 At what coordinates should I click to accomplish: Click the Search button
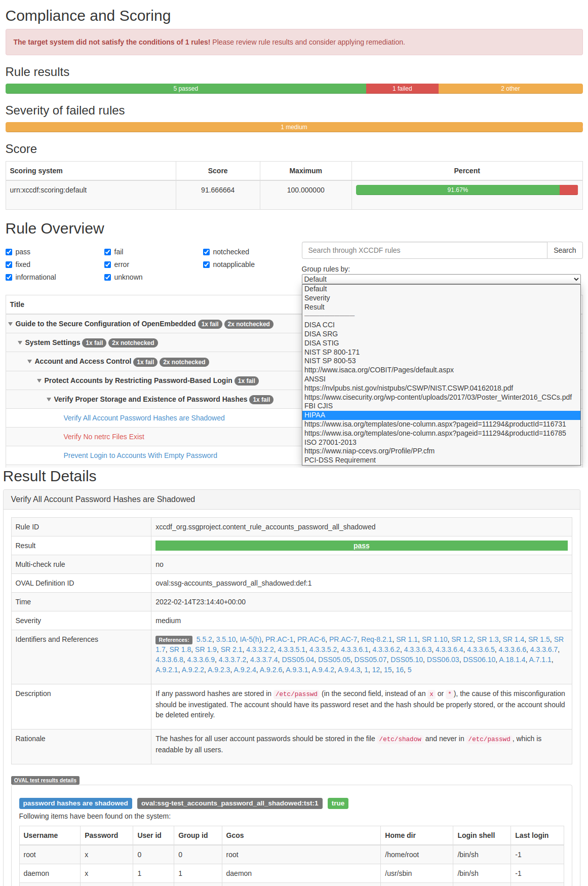pos(564,251)
